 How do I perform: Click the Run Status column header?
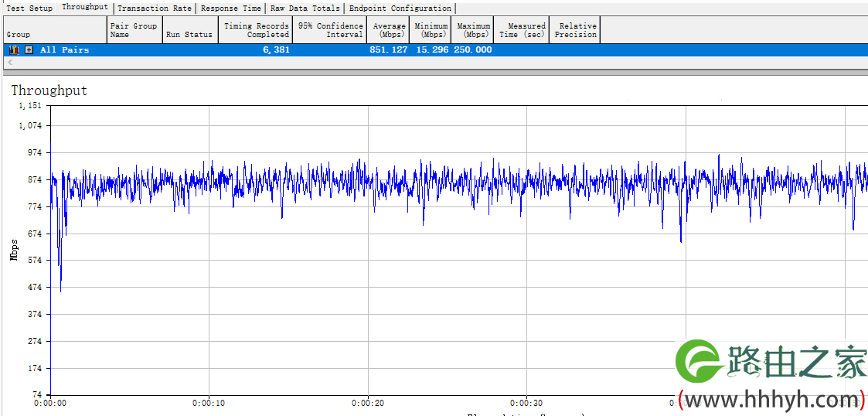pyautogui.click(x=190, y=30)
